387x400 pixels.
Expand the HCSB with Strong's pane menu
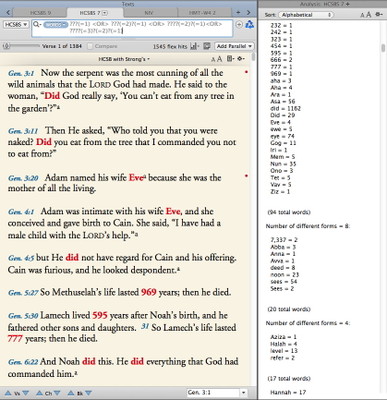pyautogui.click(x=124, y=59)
